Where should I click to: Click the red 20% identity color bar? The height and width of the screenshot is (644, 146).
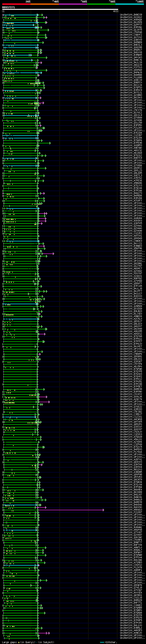pos(16,4)
